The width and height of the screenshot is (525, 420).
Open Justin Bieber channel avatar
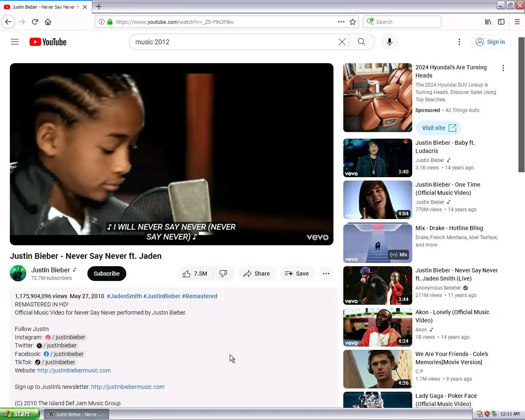point(18,273)
